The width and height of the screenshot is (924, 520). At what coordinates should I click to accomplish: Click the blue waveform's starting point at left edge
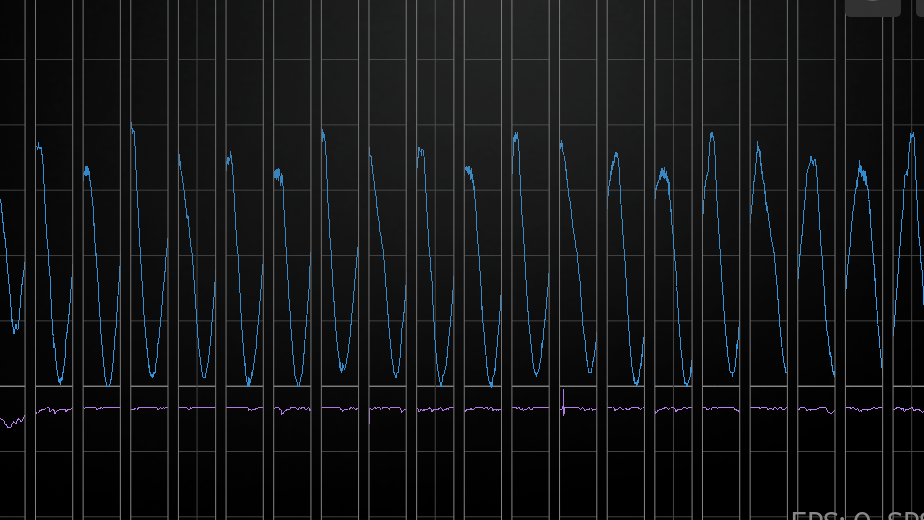tap(1, 201)
